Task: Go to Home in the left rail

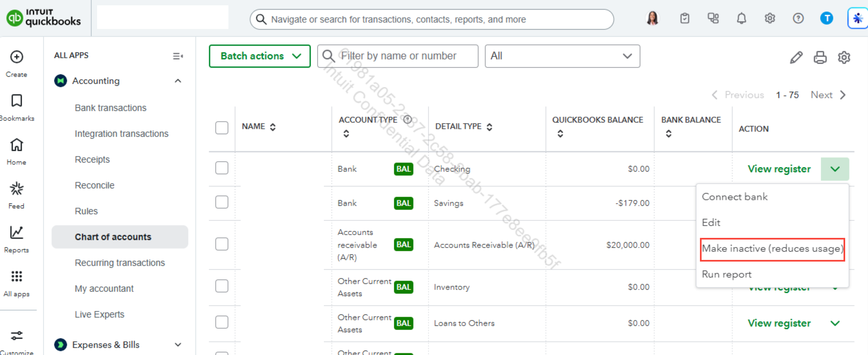Action: [17, 145]
